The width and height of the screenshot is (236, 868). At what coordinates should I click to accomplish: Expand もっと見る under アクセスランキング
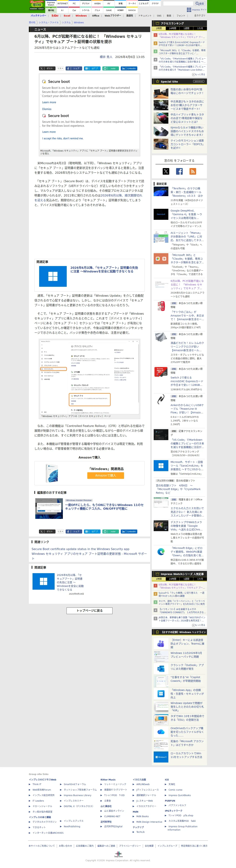point(199,74)
